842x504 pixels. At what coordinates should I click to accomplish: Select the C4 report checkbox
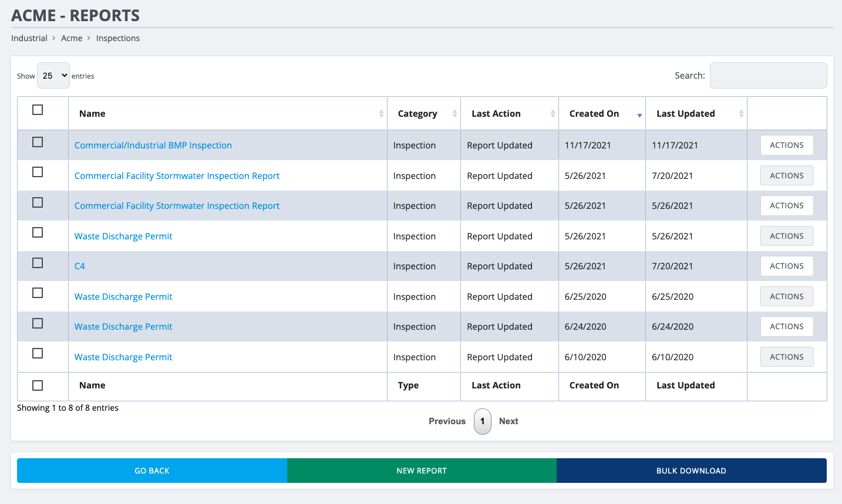(38, 263)
